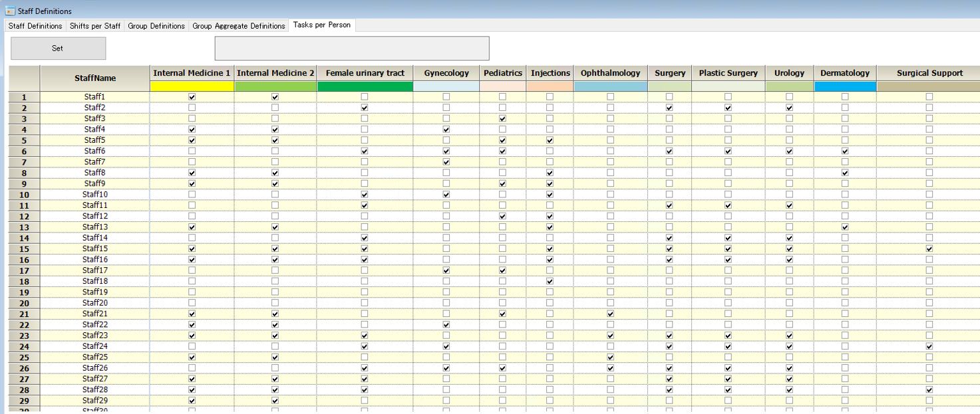The image size is (980, 414).
Task: Disable Surgical Support for Staff24
Action: (929, 346)
